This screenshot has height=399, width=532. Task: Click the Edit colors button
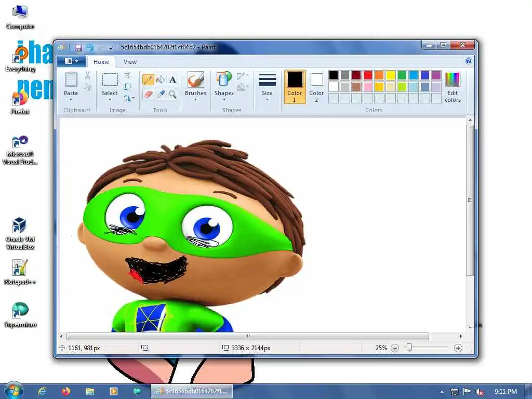click(453, 87)
